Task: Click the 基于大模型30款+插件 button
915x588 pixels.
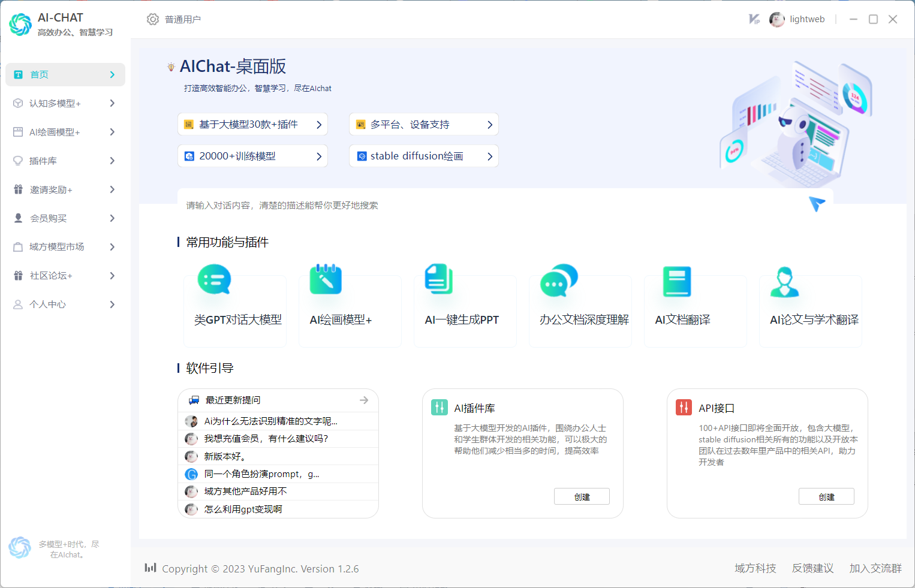Action: pyautogui.click(x=252, y=124)
